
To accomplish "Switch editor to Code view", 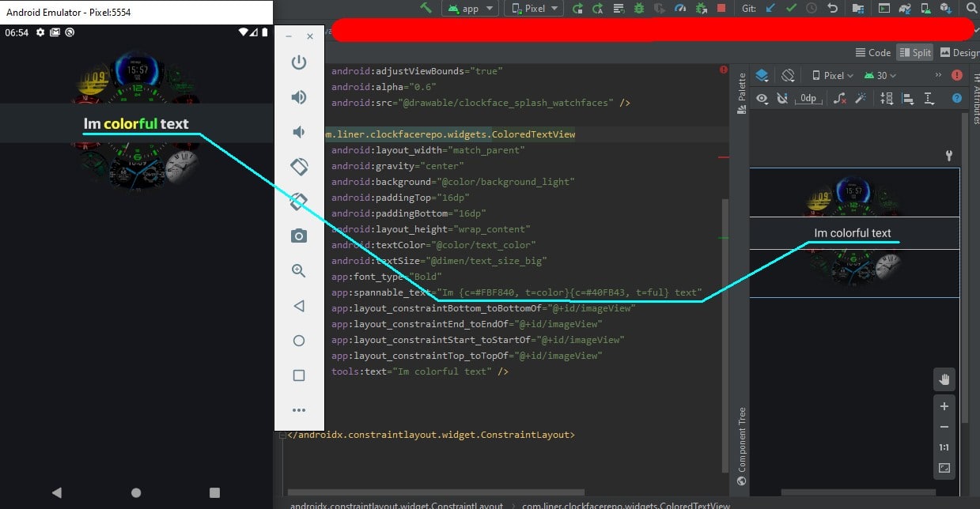I will click(873, 53).
